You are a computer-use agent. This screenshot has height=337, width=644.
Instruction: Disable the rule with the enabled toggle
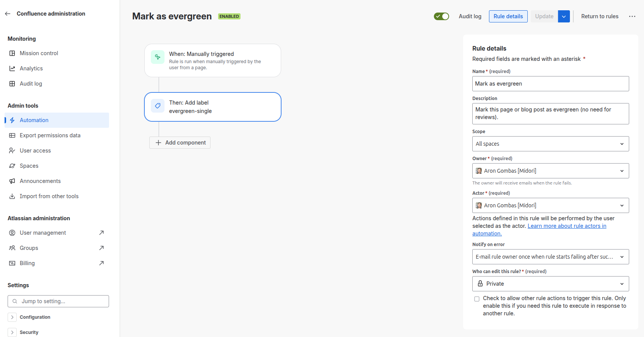coord(441,16)
